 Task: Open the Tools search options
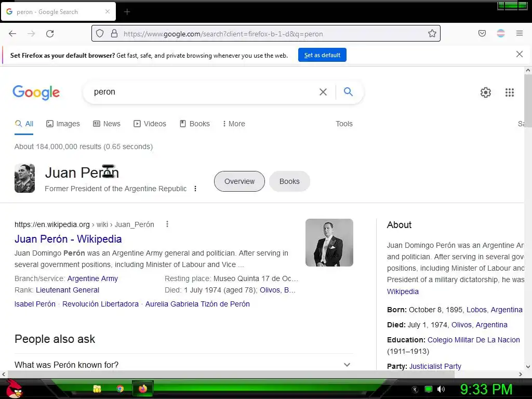tap(344, 124)
